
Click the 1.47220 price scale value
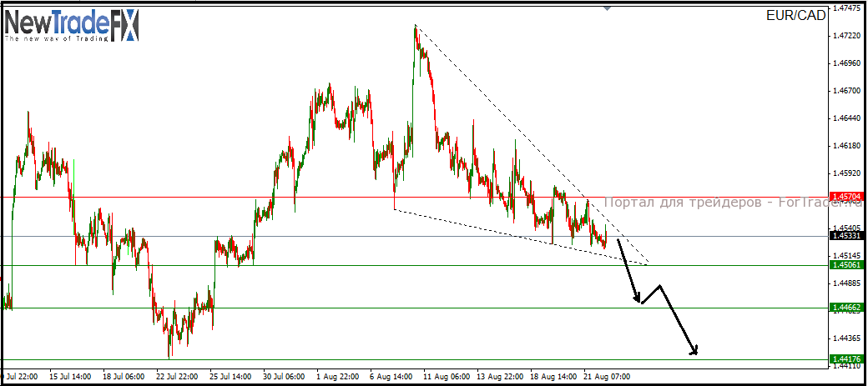tap(846, 36)
